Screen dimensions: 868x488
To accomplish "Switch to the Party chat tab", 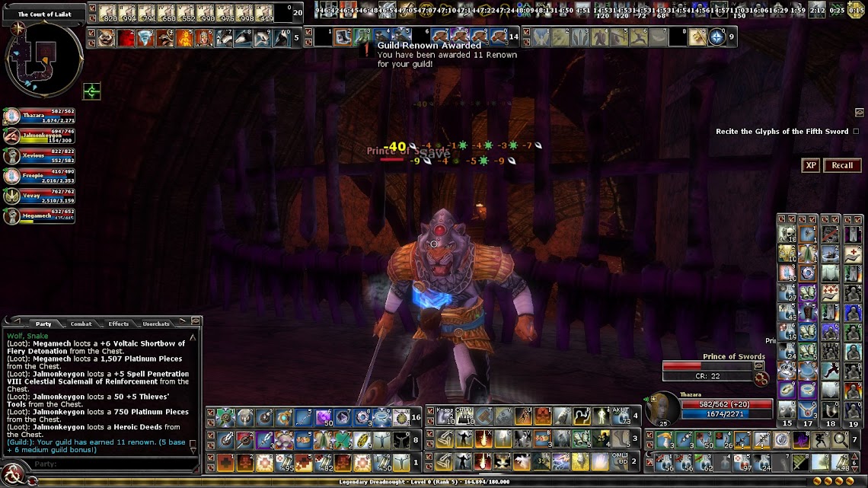I will 43,324.
